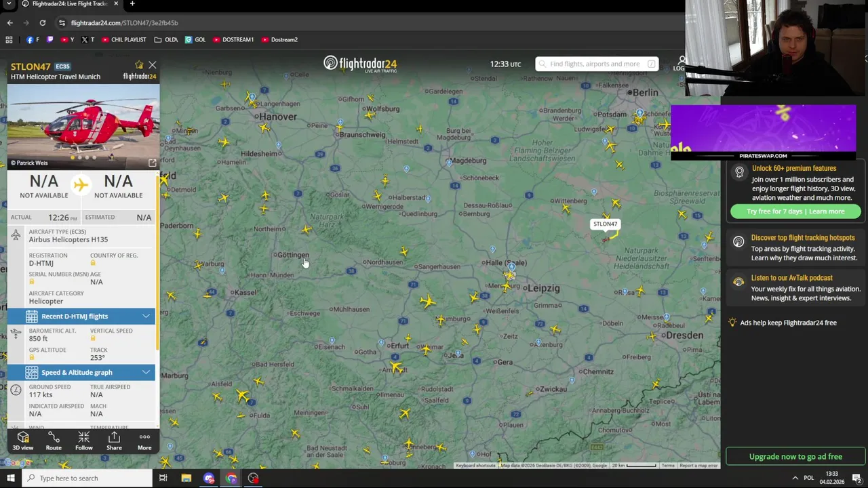The height and width of the screenshot is (488, 868).
Task: Open the DOSTREAM1 bookmark
Action: pyautogui.click(x=233, y=40)
